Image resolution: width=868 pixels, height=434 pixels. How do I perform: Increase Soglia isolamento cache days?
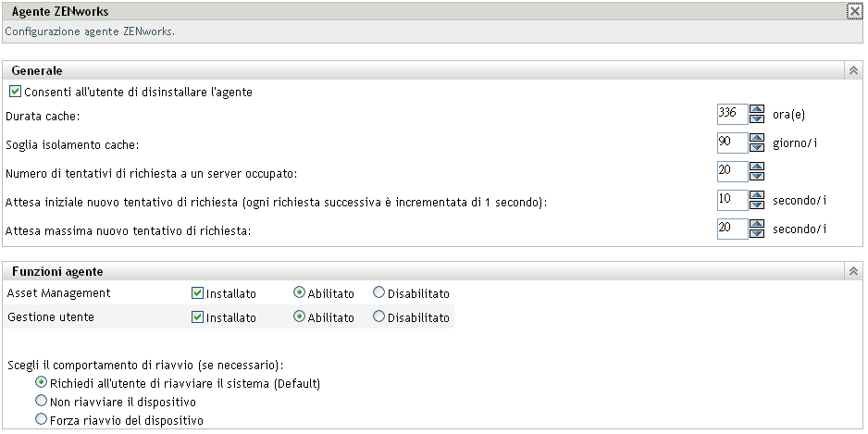point(757,138)
